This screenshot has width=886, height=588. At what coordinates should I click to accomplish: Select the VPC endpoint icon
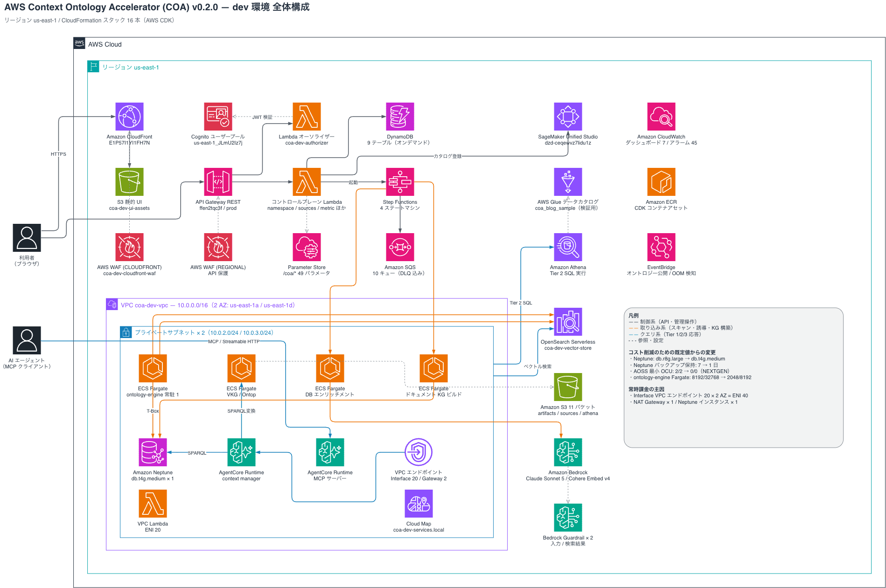[419, 452]
